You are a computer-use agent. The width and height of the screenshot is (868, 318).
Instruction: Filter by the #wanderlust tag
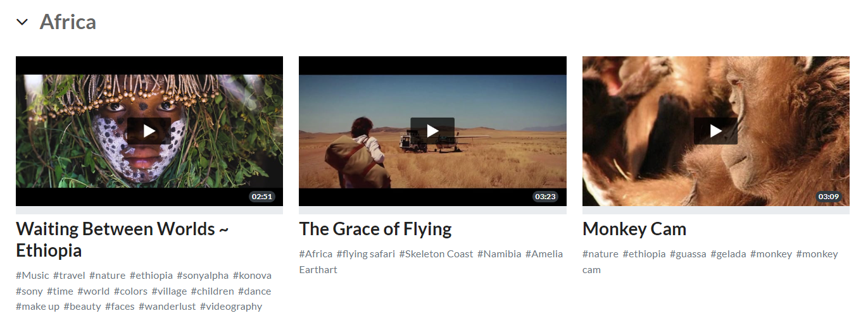coord(167,307)
